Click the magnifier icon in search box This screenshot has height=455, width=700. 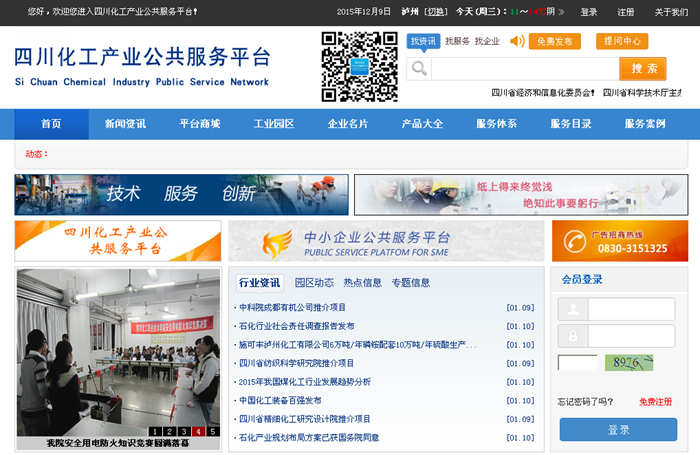coord(419,68)
